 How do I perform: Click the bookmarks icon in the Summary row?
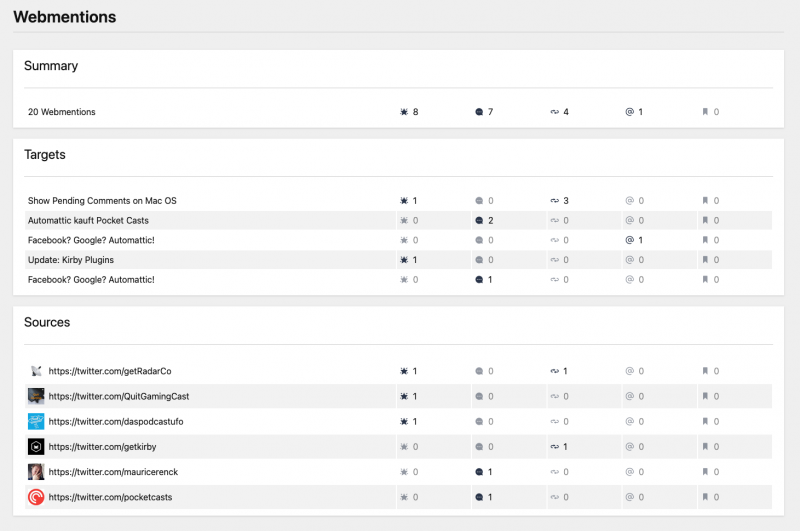(705, 112)
